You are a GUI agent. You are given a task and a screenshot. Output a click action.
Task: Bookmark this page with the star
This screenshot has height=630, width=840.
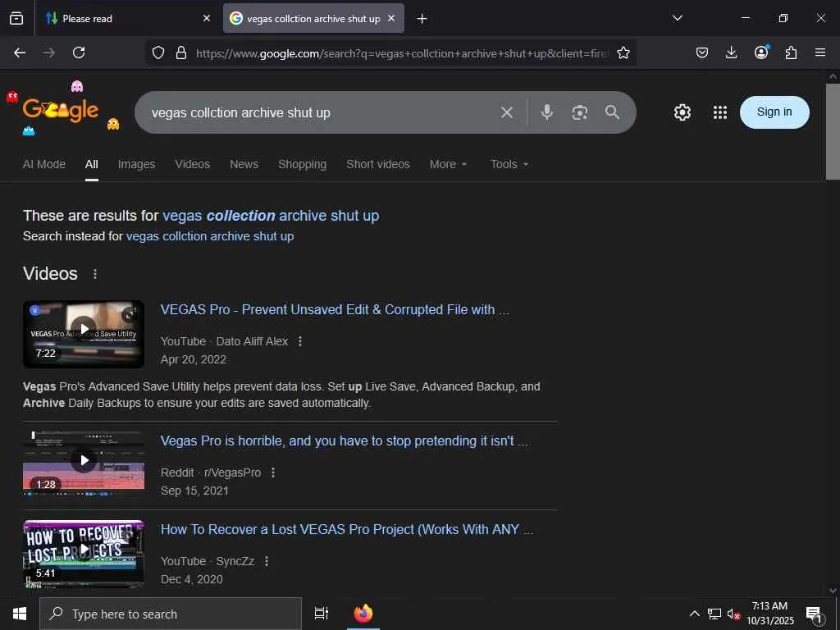pyautogui.click(x=623, y=52)
